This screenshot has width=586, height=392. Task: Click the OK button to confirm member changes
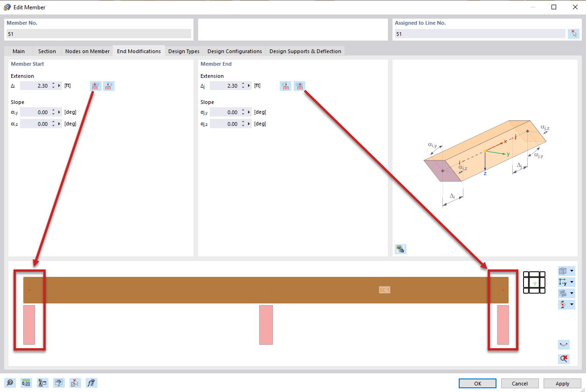point(477,383)
